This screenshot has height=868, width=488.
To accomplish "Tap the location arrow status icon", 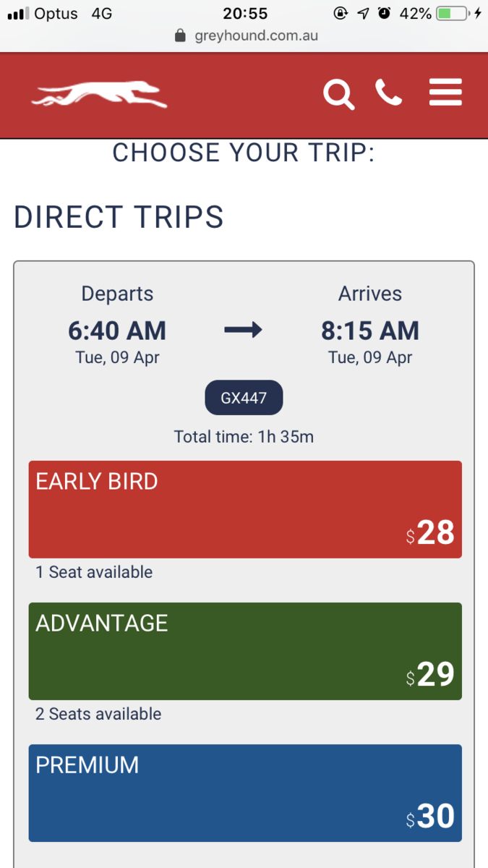I will pyautogui.click(x=363, y=13).
